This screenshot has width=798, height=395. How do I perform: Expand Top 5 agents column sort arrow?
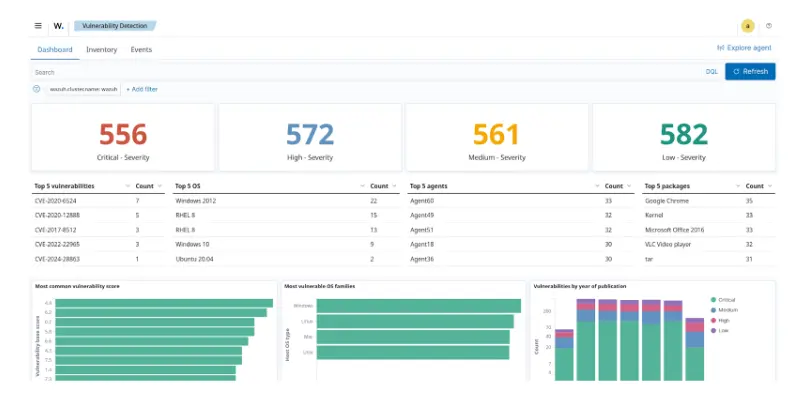point(597,186)
